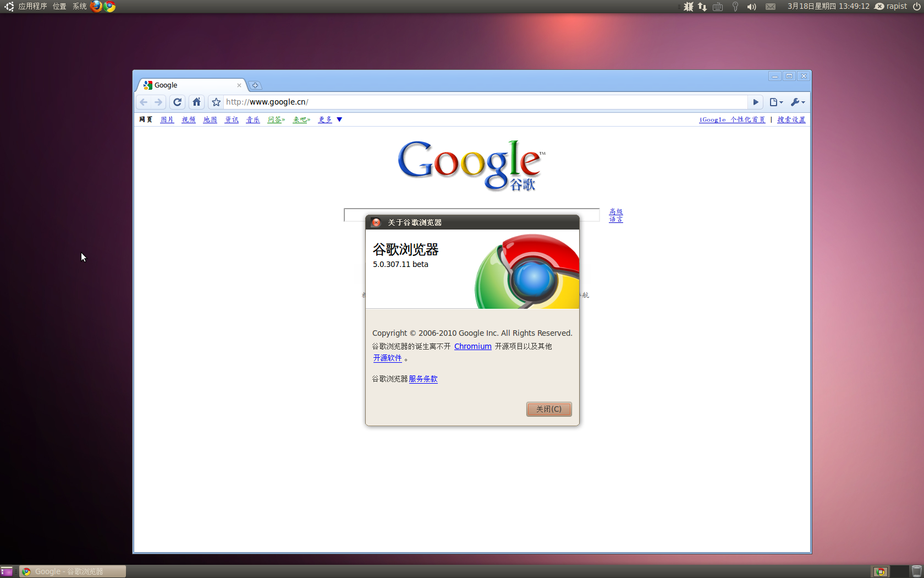Open the 高级 advanced search link

(616, 211)
